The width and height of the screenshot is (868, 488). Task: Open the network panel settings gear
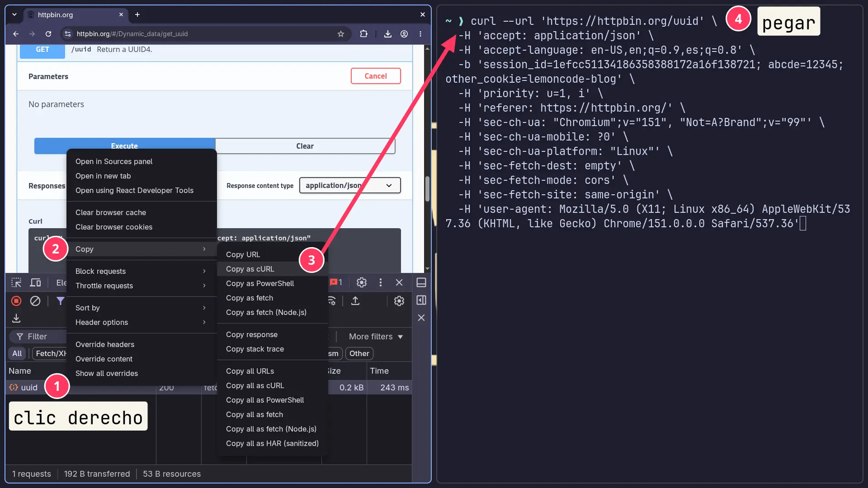399,301
